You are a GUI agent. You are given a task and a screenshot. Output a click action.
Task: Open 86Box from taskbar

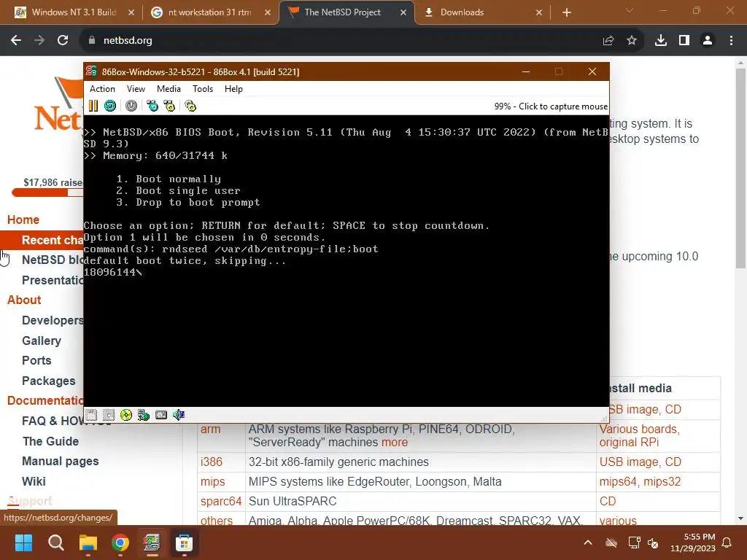(152, 542)
